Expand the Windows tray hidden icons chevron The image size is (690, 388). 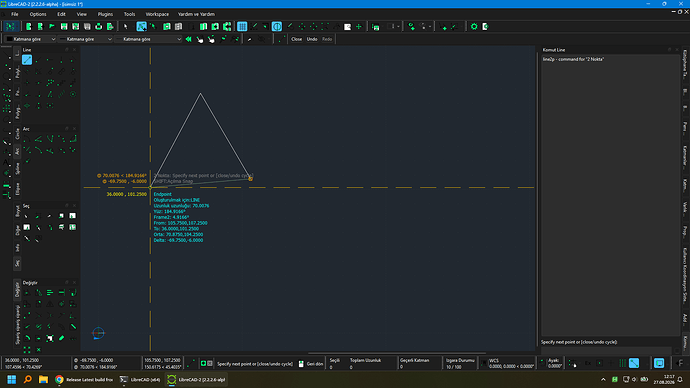point(603,379)
